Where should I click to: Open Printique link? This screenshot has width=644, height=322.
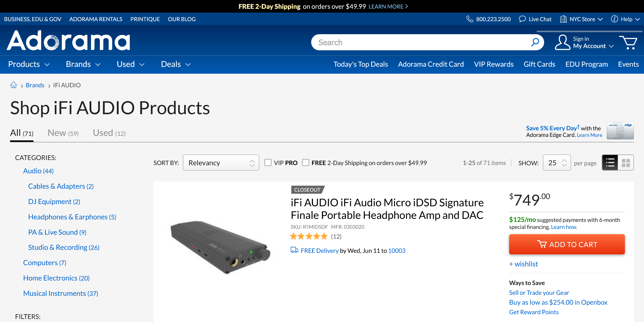tap(145, 19)
